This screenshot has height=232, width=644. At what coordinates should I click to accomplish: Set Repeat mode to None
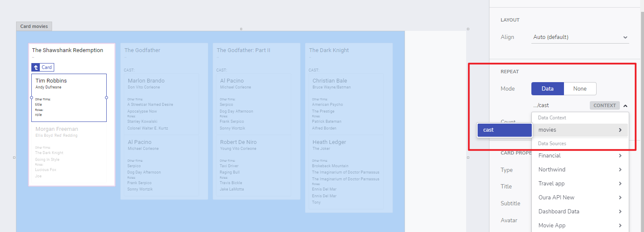(580, 89)
